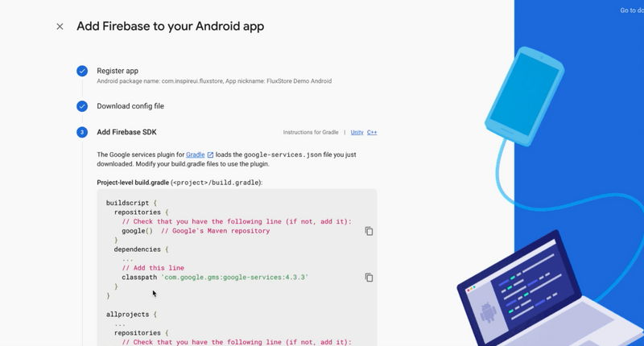Screen dimensions: 644x346
Task: Close the Add Firebase setup dialog
Action: click(60, 27)
